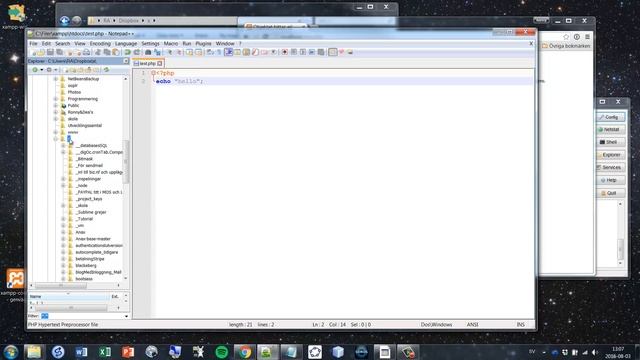This screenshot has width=640, height=360.
Task: Click the PowerPoint taskbar icon
Action: pyautogui.click(x=128, y=352)
